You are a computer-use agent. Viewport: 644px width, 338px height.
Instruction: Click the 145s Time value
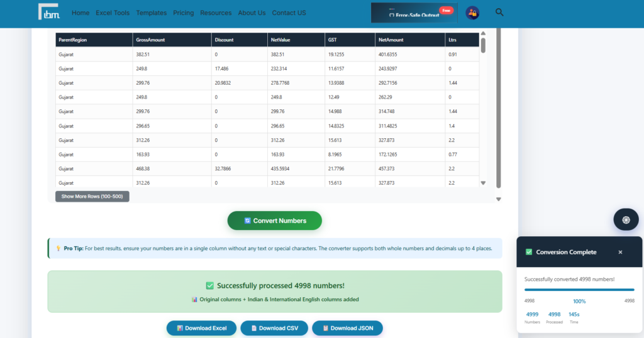(574, 315)
